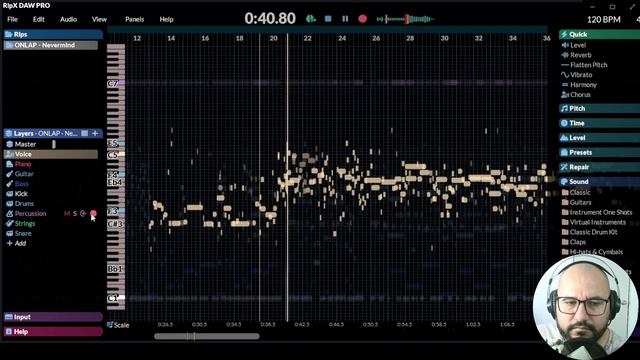Open the File menu
The image size is (640, 360).
click(x=12, y=19)
